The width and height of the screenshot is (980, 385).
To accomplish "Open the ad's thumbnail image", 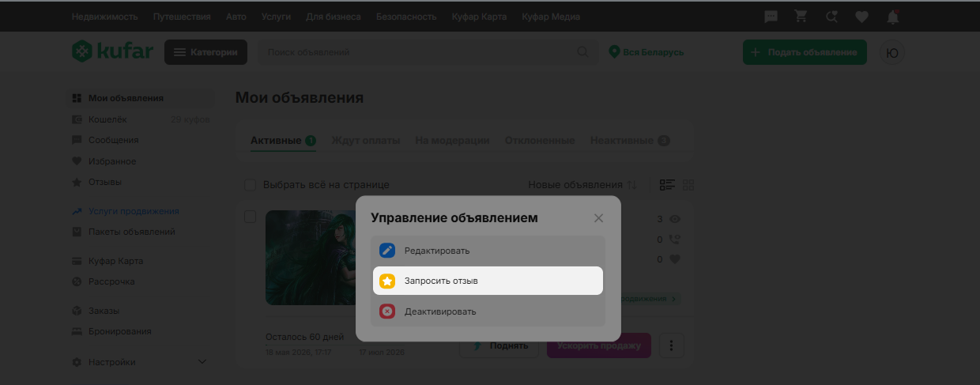I will coord(311,257).
